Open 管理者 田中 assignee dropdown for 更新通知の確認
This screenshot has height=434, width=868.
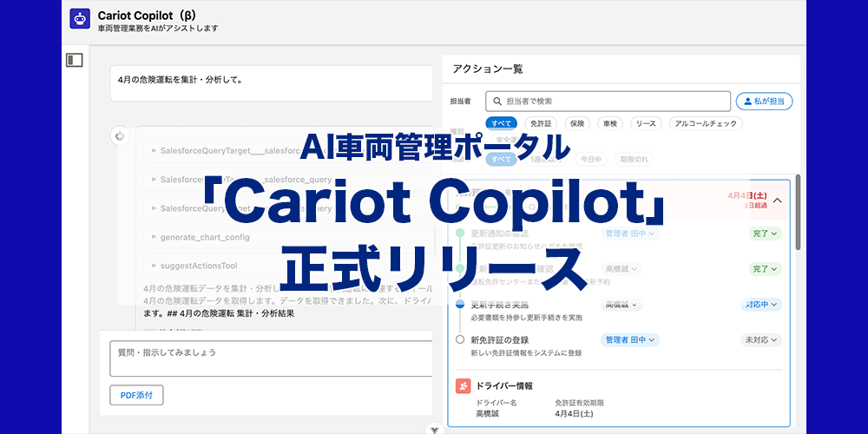630,233
